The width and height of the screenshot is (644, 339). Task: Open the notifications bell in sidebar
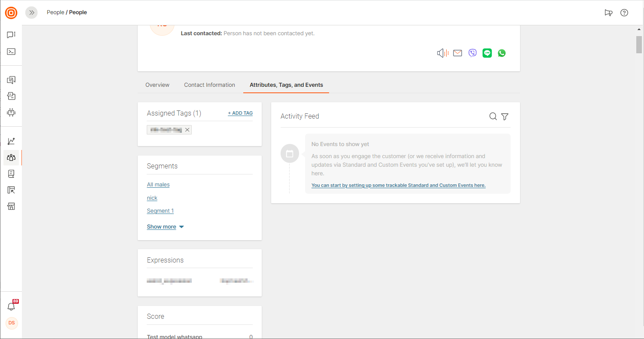pos(11,306)
